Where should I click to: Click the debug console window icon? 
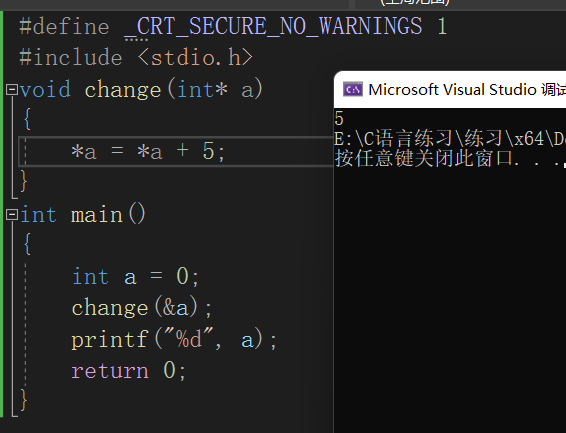tap(352, 89)
